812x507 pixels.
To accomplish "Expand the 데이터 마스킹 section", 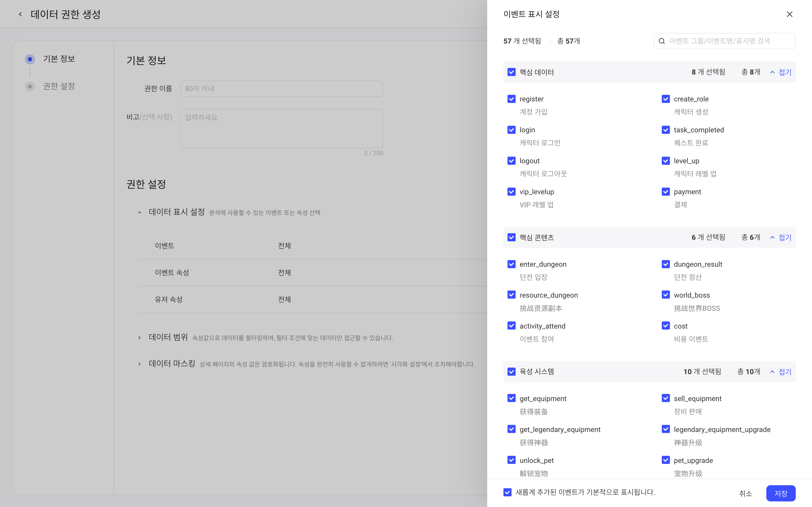I will click(140, 364).
